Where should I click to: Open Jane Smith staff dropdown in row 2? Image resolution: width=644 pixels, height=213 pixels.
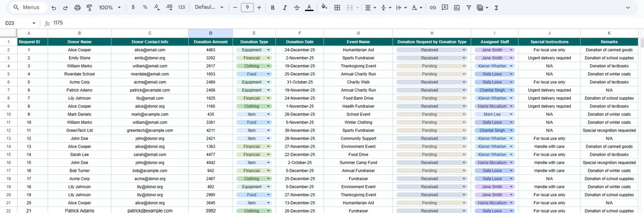[x=511, y=50]
